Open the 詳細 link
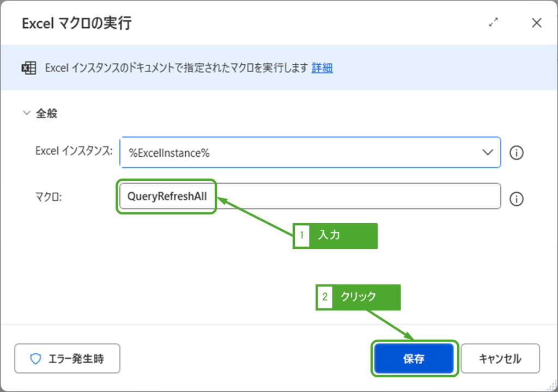Viewport: 558px width, 392px height. 322,68
